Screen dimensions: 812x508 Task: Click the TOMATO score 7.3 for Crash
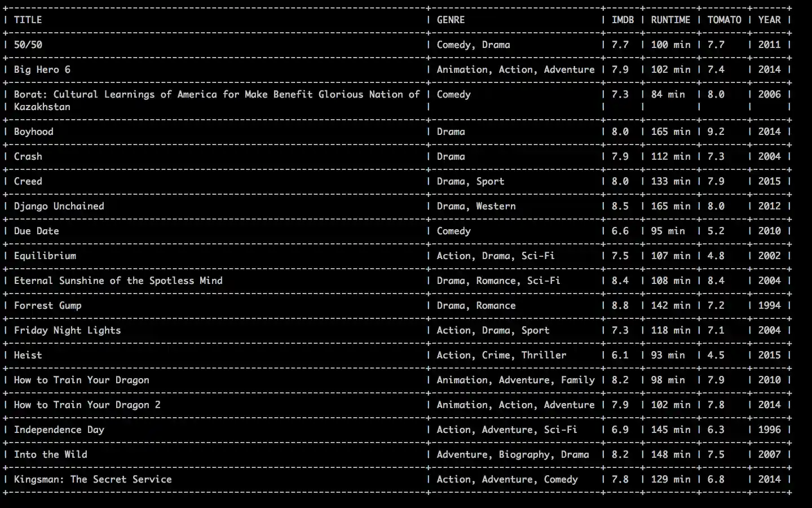(x=716, y=156)
